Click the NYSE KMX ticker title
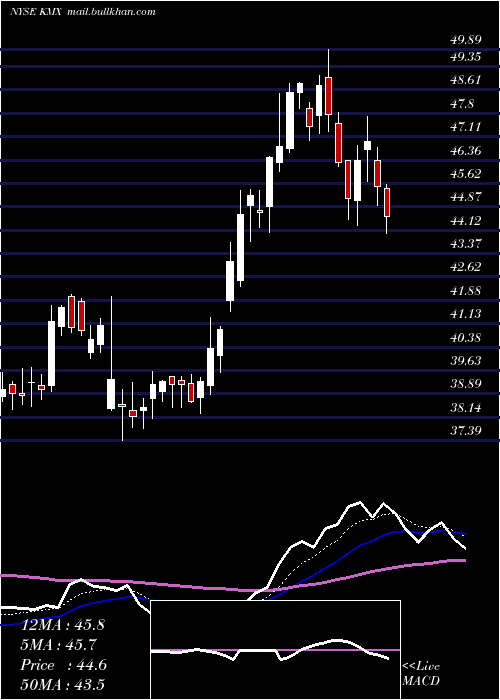The width and height of the screenshot is (500, 700). 37,12
